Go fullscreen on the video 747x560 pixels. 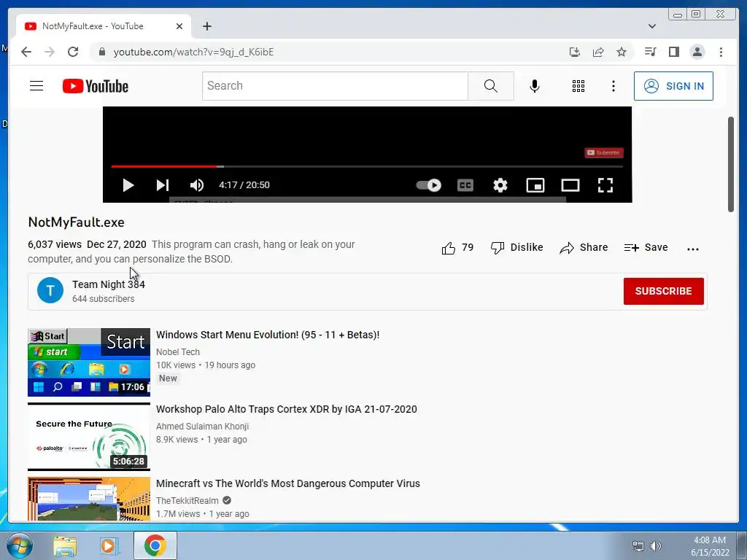(605, 185)
